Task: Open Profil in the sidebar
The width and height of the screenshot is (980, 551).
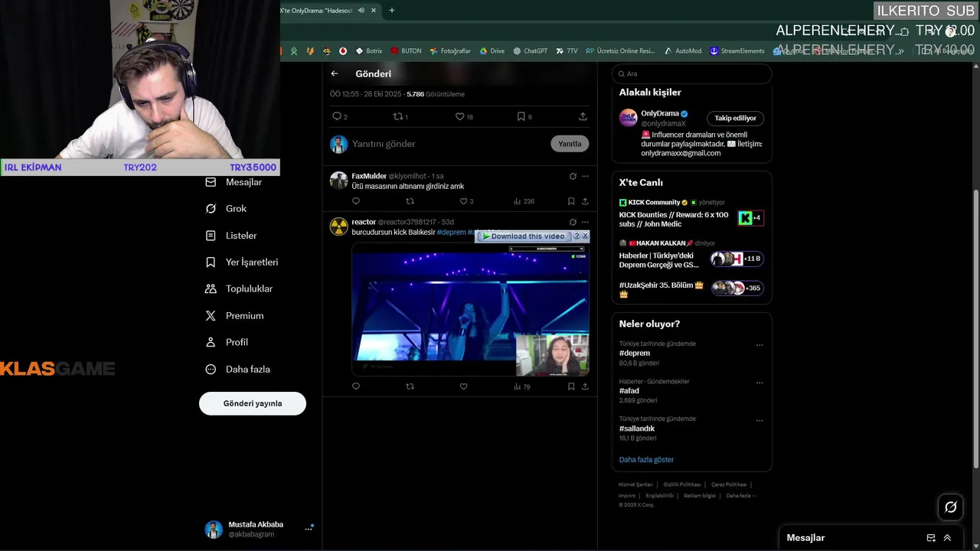Action: click(x=227, y=342)
